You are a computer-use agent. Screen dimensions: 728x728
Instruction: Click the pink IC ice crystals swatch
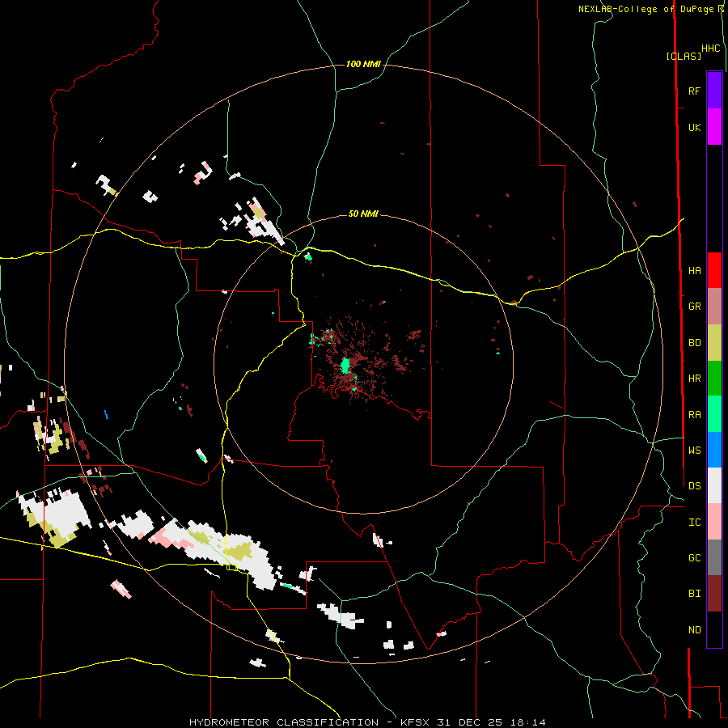point(714,522)
